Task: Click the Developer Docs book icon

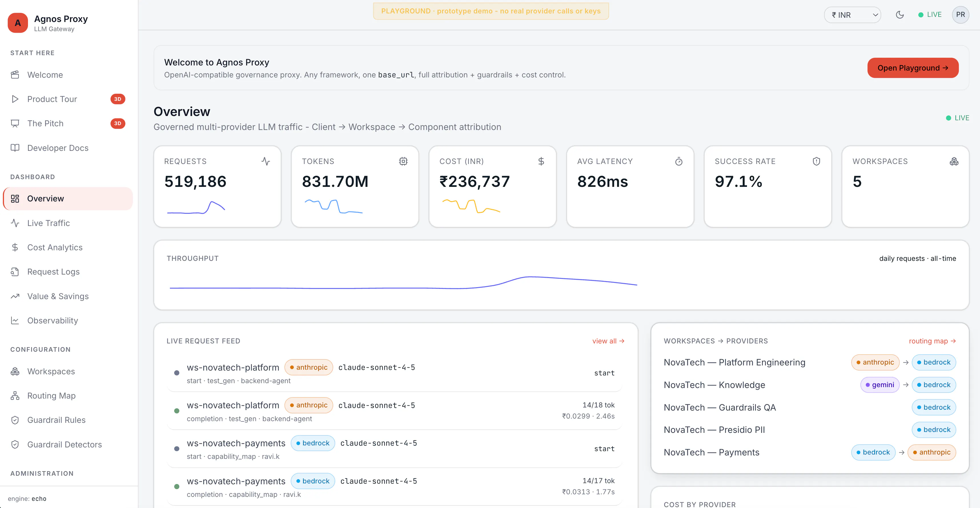Action: point(15,148)
